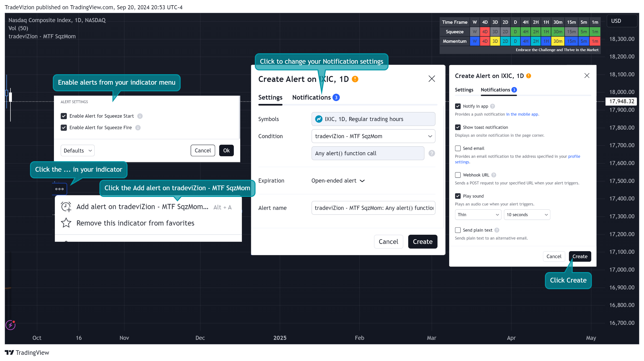Select Settings tab above the Symbols field

click(x=270, y=98)
